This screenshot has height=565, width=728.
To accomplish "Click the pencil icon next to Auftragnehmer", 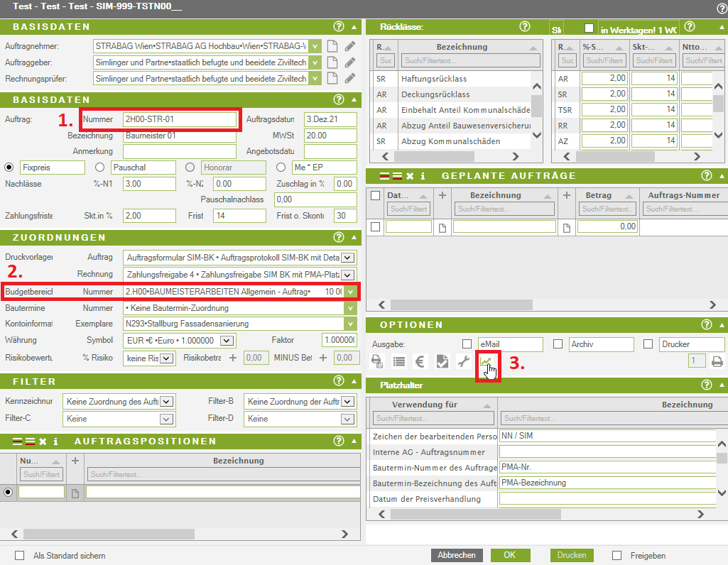I will tap(349, 46).
